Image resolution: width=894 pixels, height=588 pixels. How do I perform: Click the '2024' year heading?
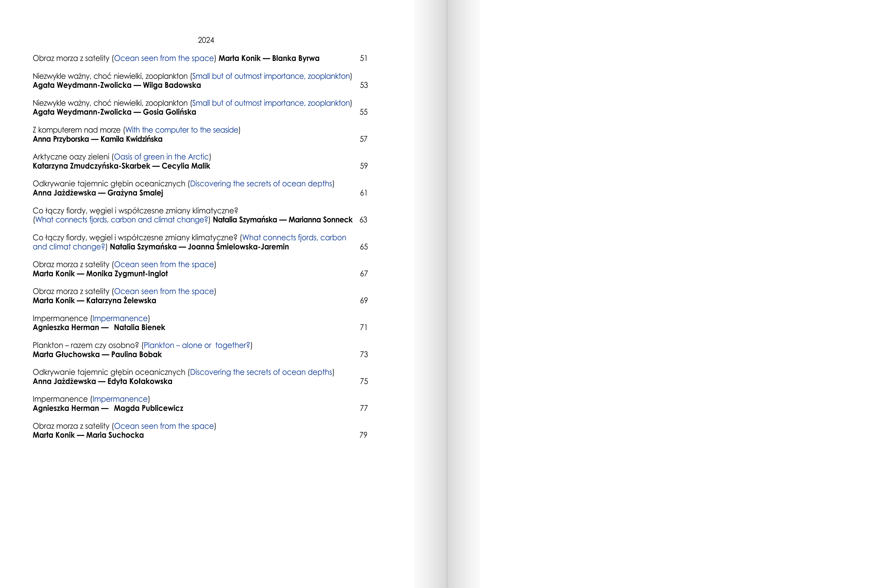click(x=206, y=40)
